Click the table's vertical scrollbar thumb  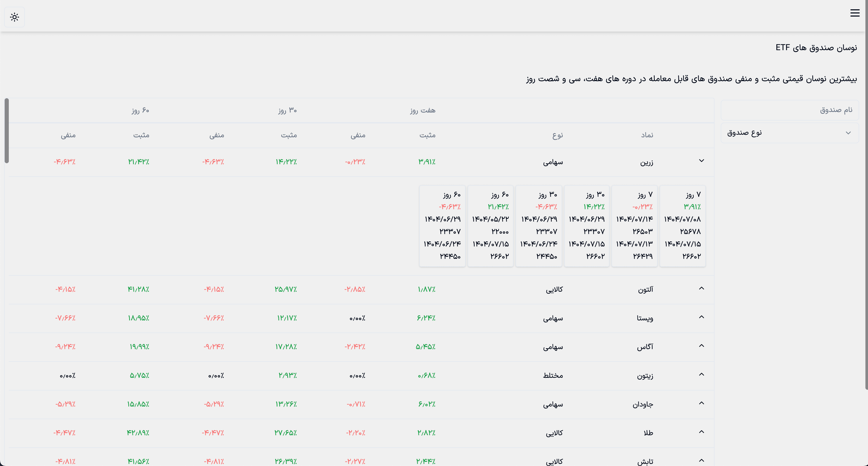pos(6,131)
